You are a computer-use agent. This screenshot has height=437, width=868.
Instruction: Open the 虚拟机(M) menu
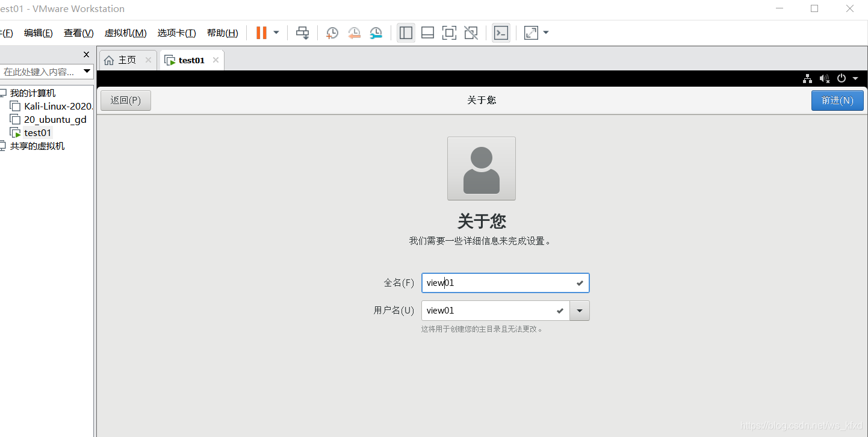pos(126,33)
